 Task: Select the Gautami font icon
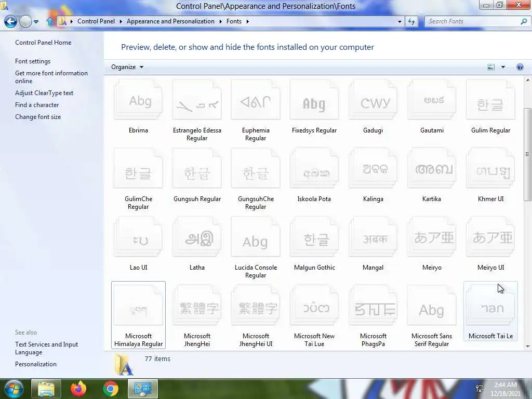click(432, 100)
